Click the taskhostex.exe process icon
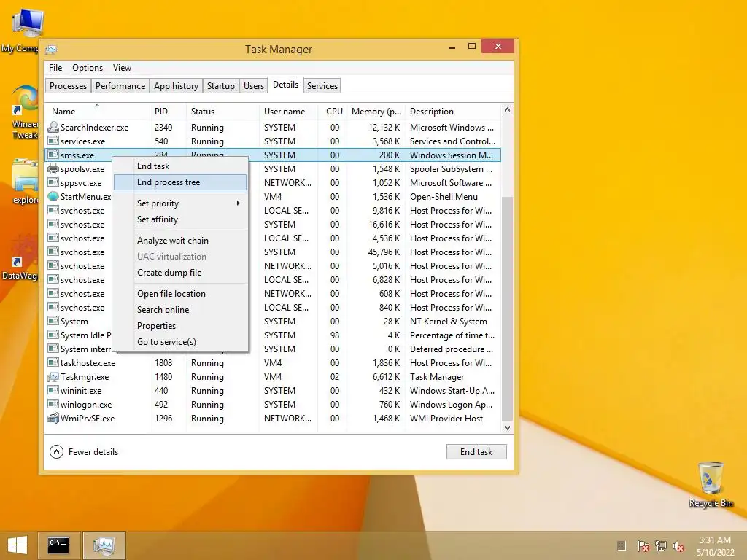Viewport: 747px width, 560px height. [53, 363]
